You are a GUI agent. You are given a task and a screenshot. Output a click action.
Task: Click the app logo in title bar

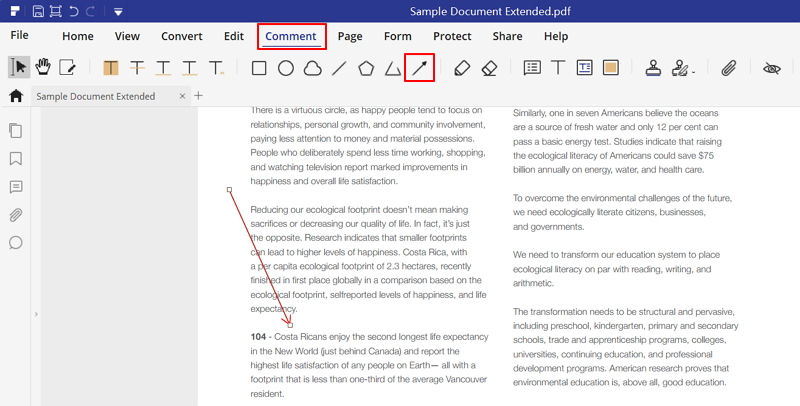pos(15,11)
